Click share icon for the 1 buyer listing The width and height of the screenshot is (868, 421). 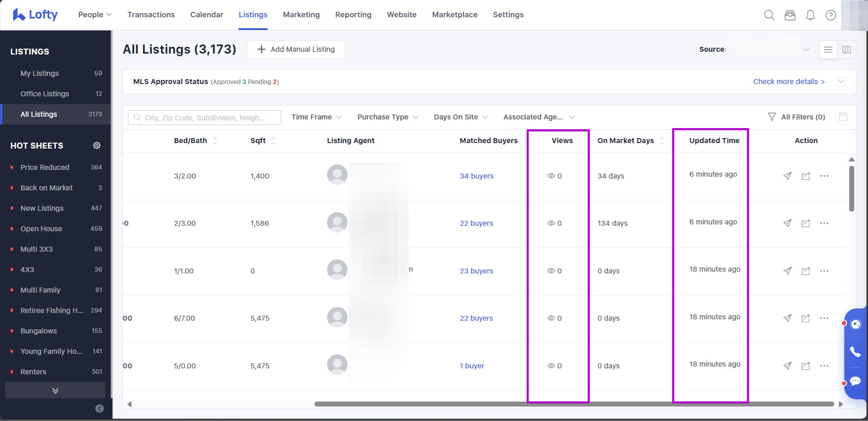point(805,366)
